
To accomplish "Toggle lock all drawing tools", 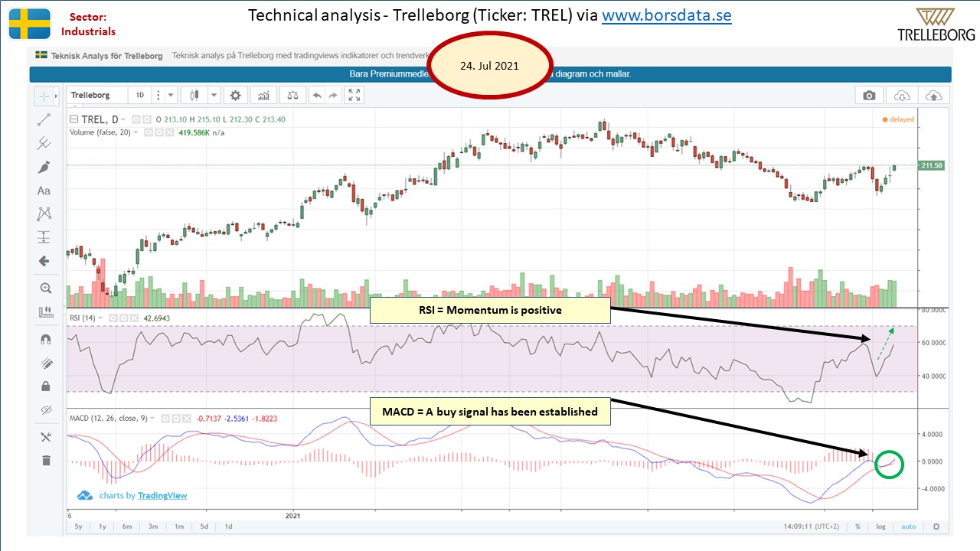I will coord(45,386).
